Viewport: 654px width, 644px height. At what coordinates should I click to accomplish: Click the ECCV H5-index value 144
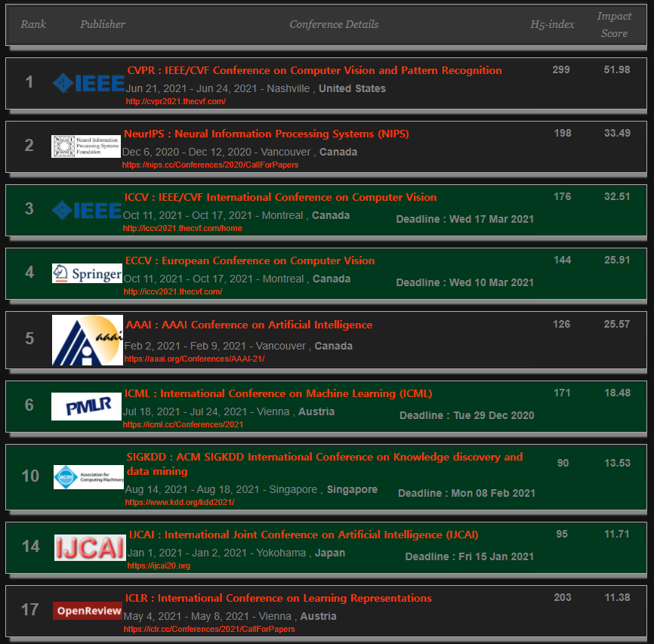coord(562,260)
